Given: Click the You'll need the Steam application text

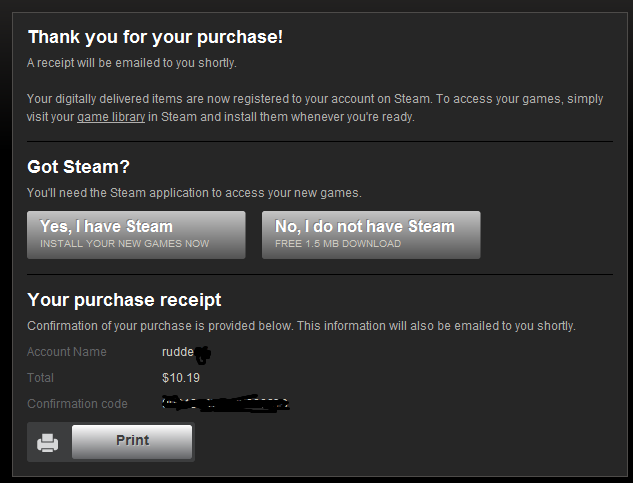Looking at the screenshot, I should point(194,193).
